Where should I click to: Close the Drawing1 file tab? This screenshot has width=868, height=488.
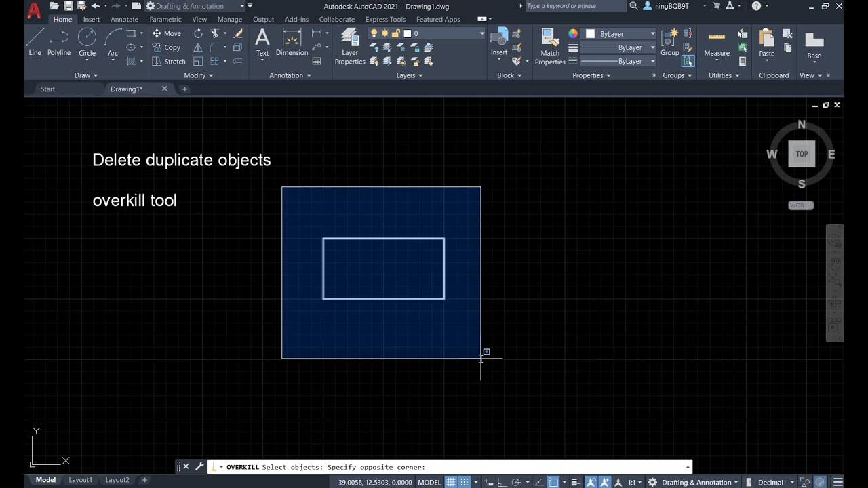[164, 89]
